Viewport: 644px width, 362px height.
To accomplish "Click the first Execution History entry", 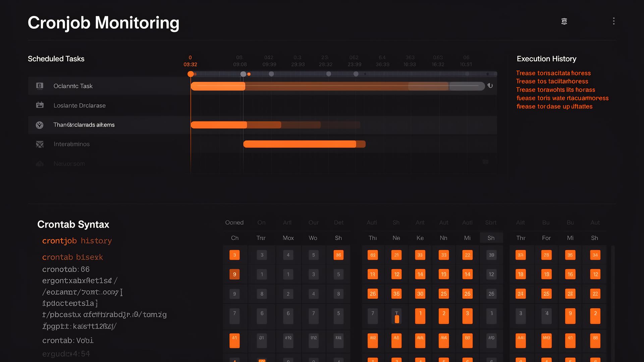I will pyautogui.click(x=553, y=73).
